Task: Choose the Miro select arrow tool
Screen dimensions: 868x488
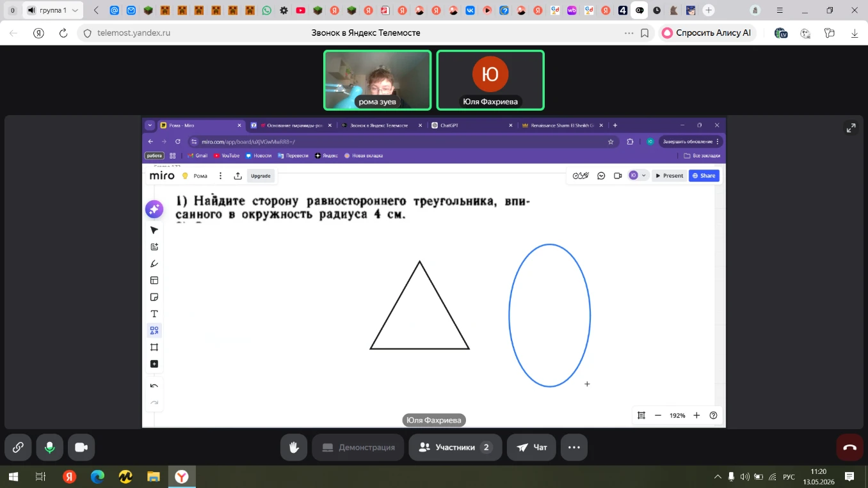Action: [154, 230]
